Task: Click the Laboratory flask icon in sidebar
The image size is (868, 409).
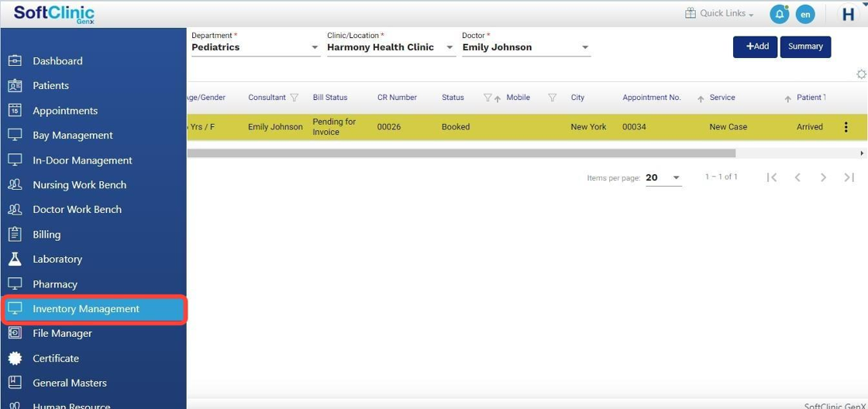Action: click(15, 259)
